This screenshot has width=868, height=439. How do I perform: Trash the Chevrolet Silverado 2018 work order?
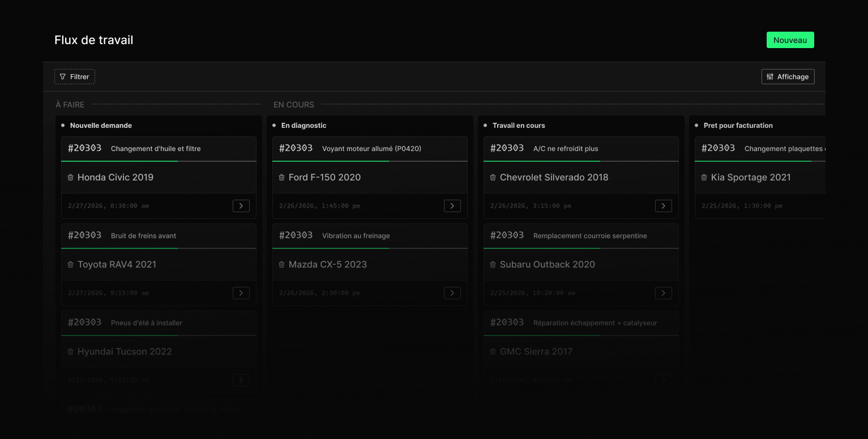[x=493, y=178]
